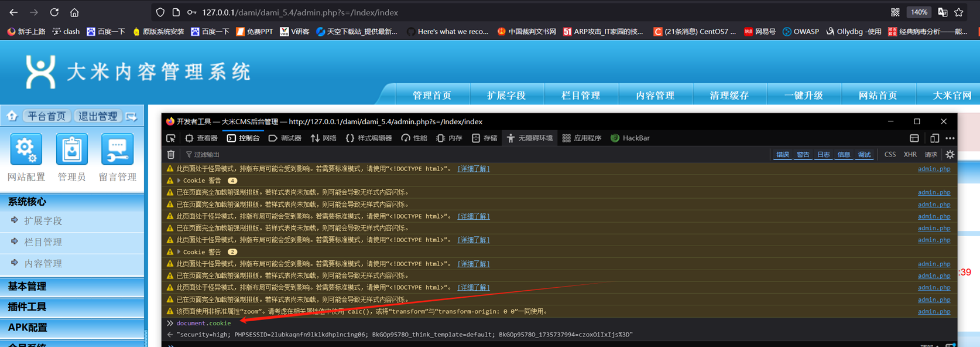Click the home icon beside 平台首页

point(12,116)
